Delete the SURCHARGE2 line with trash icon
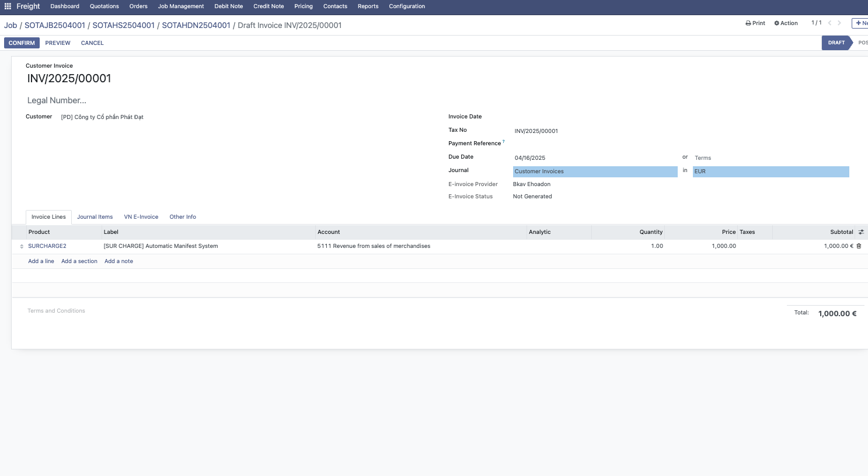The image size is (868, 476). (859, 246)
